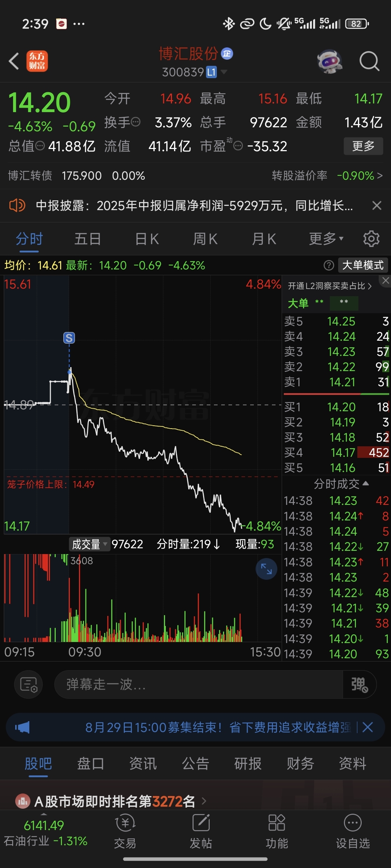Tap info icon beside 换手

[x=136, y=122]
